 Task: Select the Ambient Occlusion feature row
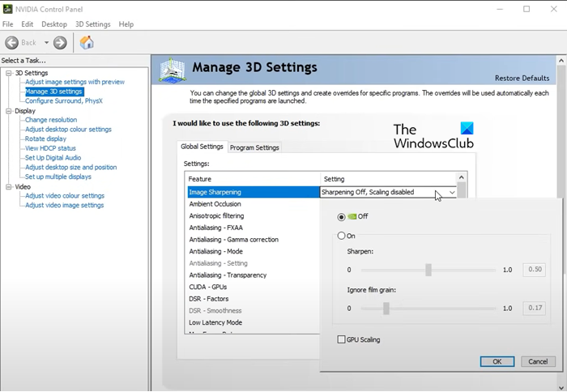pos(215,204)
